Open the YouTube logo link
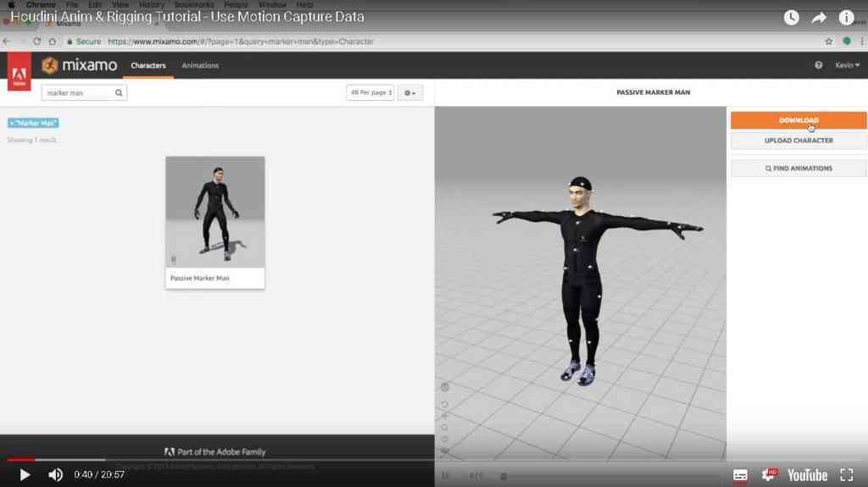 click(x=807, y=475)
